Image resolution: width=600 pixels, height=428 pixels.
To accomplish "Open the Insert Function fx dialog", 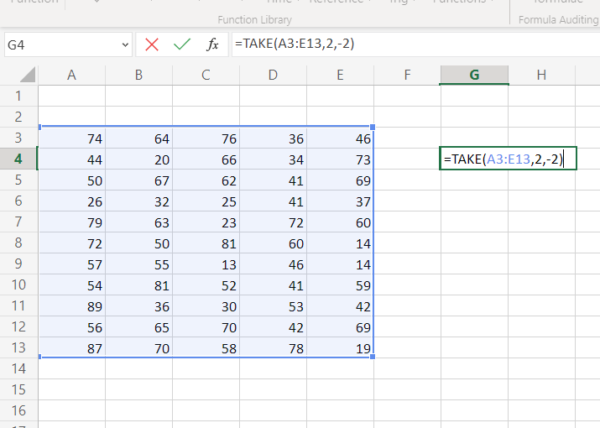I will (212, 45).
